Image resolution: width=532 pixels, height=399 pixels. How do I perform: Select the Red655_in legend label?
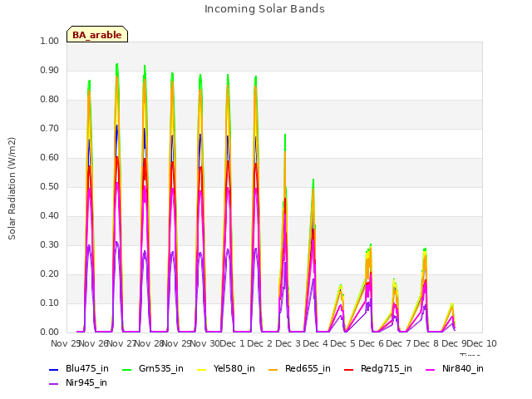click(x=308, y=368)
